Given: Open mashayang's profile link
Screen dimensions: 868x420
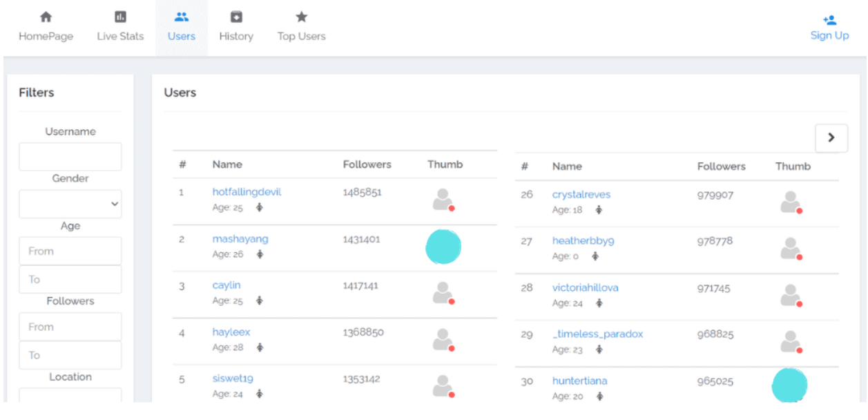Looking at the screenshot, I should tap(240, 239).
